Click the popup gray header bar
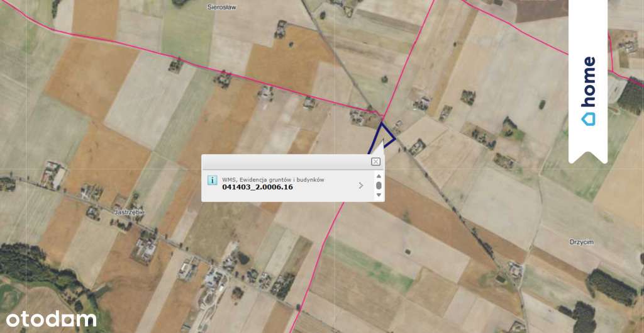 coord(293,162)
